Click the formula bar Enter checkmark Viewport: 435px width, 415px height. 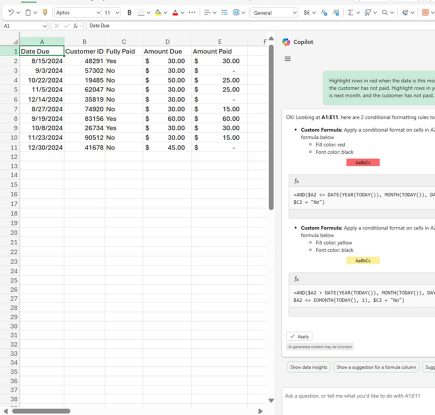pos(66,26)
